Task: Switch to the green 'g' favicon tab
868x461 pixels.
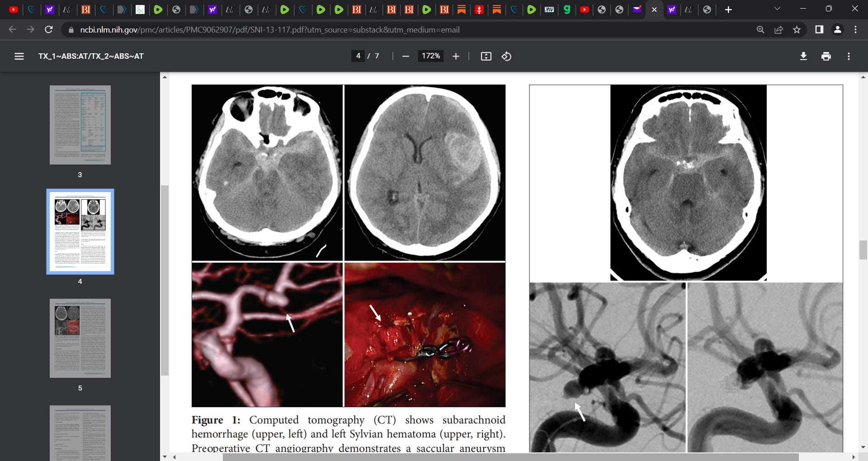Action: pos(567,9)
